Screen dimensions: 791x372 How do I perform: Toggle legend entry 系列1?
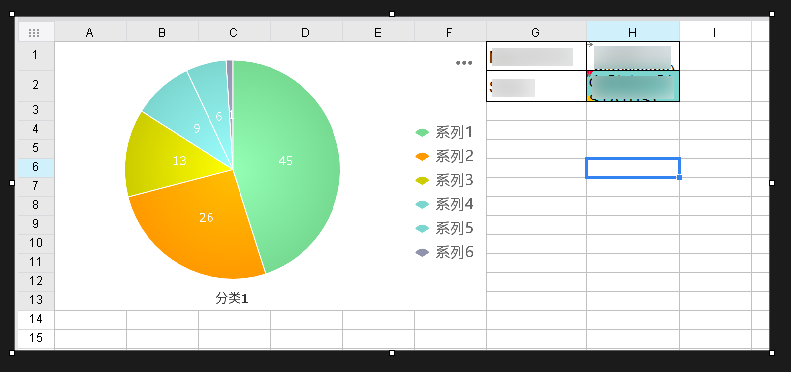point(444,132)
